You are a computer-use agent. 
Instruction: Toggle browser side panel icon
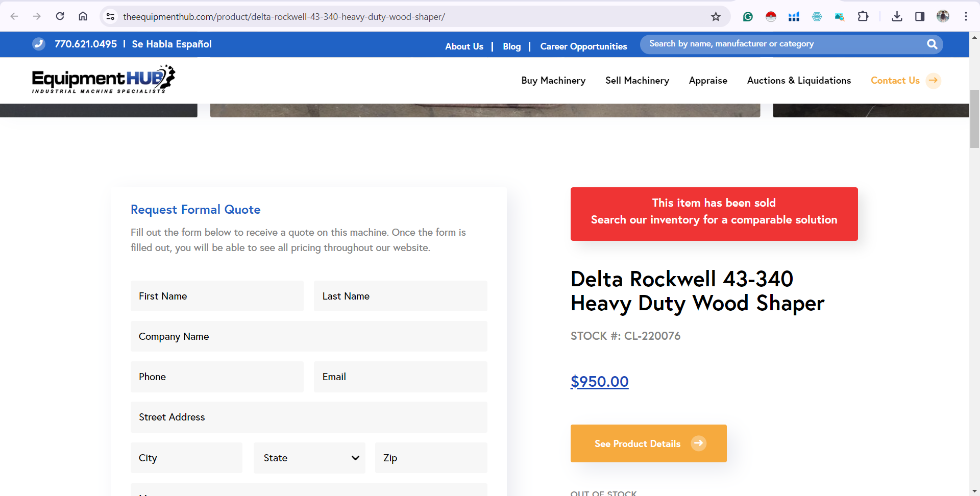[x=920, y=16]
